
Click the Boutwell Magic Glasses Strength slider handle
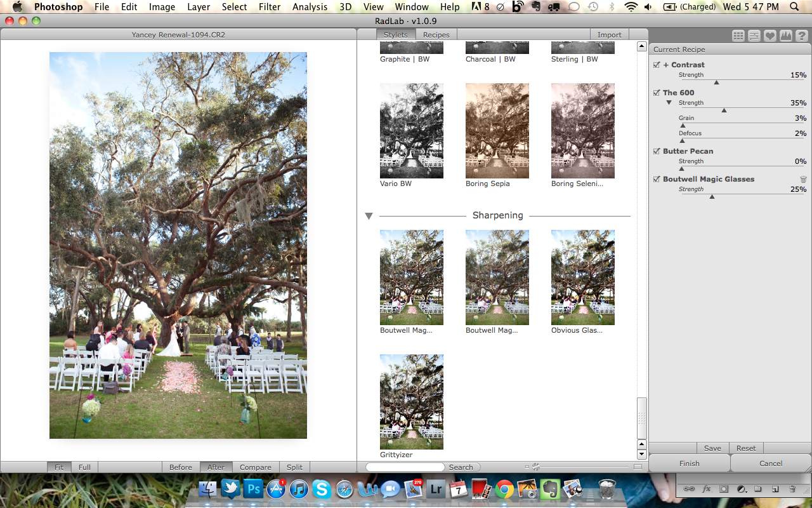pos(712,197)
